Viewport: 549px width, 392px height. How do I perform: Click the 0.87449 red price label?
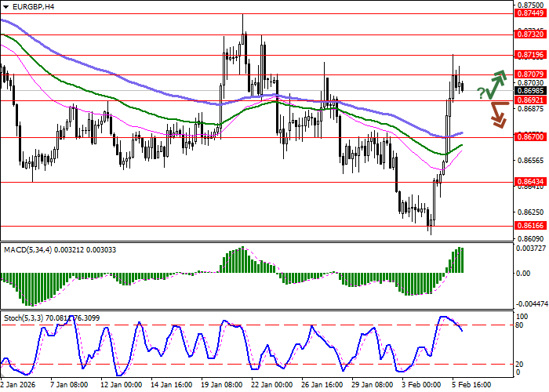[530, 13]
